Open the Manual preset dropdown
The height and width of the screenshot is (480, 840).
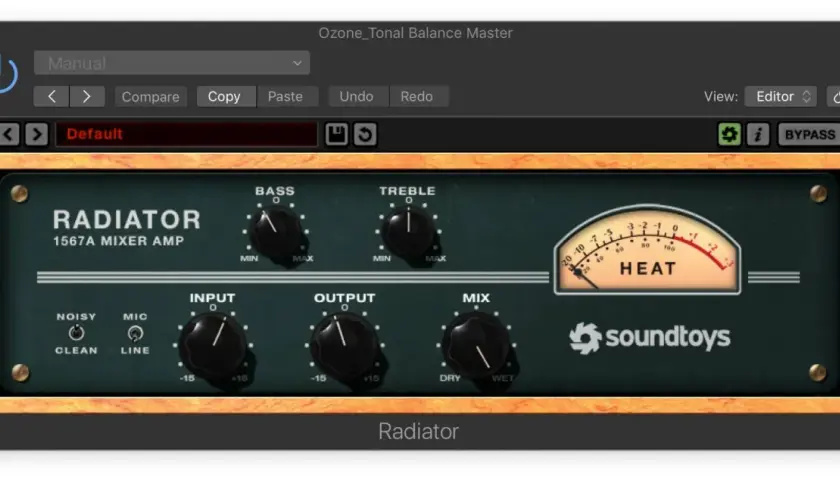pos(171,63)
